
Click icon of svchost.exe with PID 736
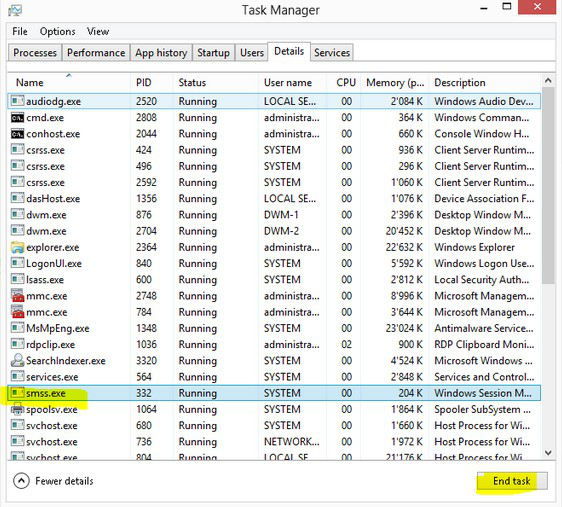(x=17, y=441)
